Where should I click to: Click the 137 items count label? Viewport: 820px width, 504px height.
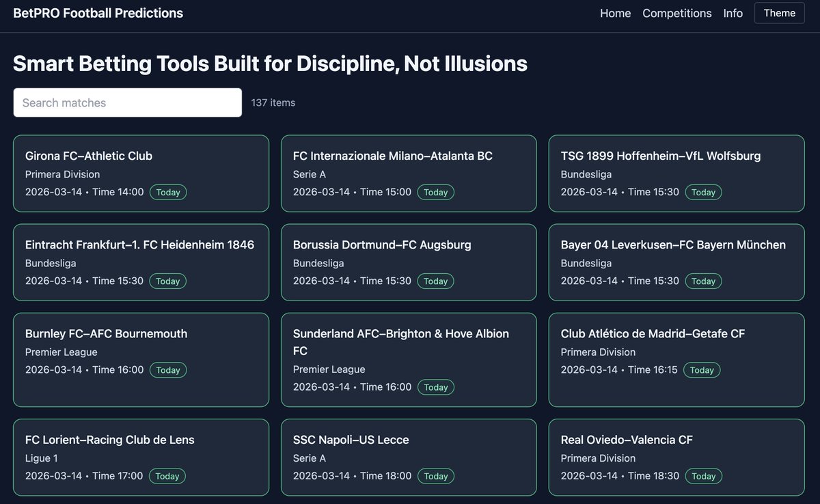[x=273, y=102]
